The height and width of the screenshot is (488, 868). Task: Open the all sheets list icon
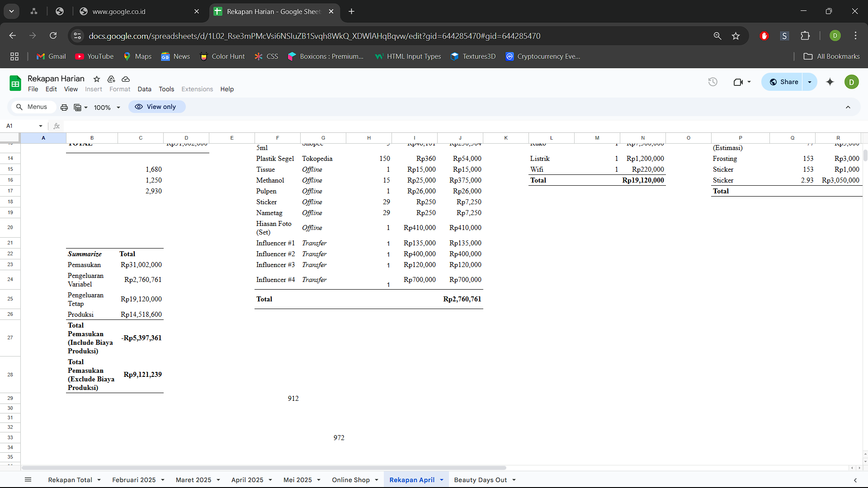tap(28, 480)
